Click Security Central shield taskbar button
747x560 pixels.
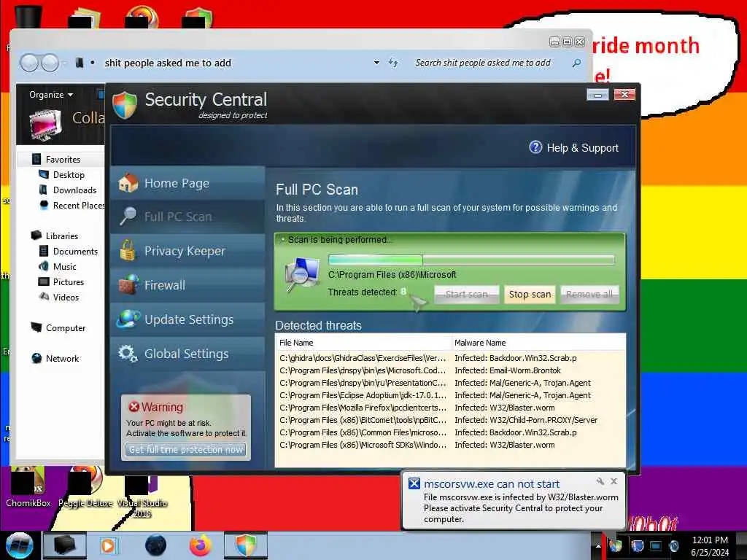tap(246, 545)
